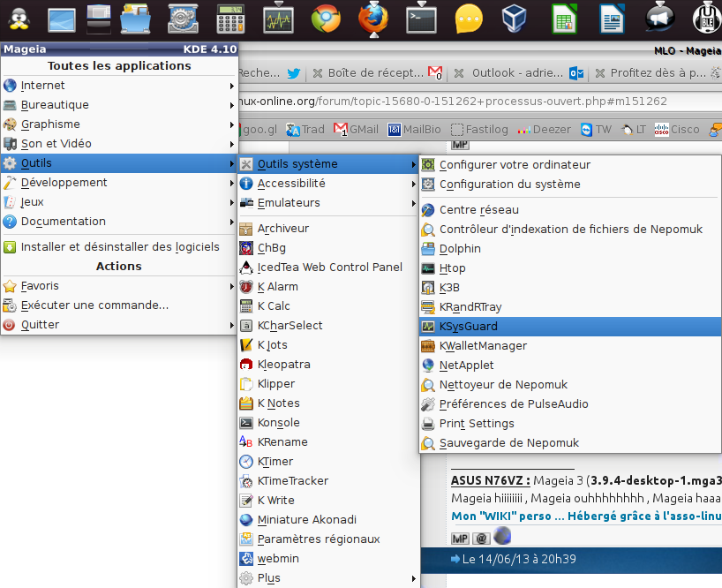Click the browser address bar URL

click(454, 102)
